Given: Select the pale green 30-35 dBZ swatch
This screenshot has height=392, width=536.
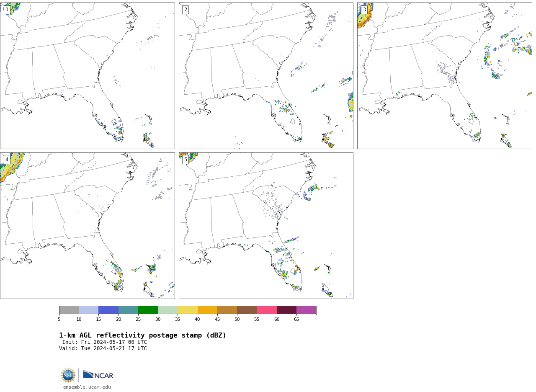Looking at the screenshot, I should point(168,310).
